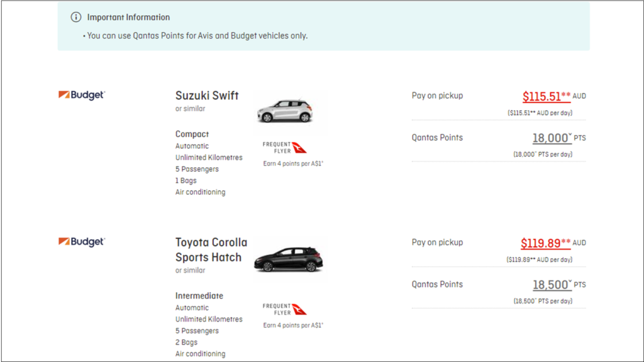Select the Qantas Points payment option for the Corolla
The height and width of the screenshot is (362, 644).
[437, 284]
